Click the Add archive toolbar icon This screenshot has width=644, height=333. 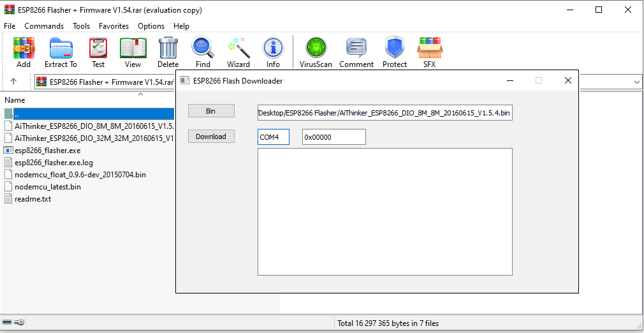[24, 48]
